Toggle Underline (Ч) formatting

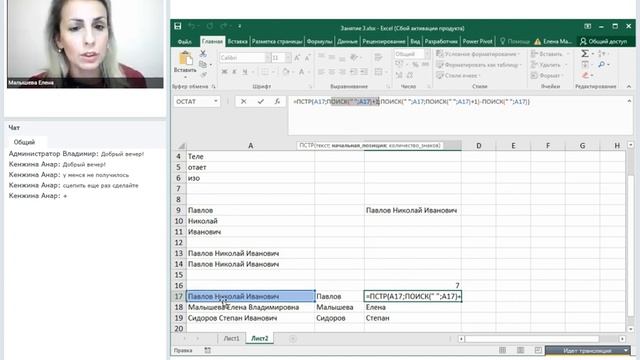point(244,72)
